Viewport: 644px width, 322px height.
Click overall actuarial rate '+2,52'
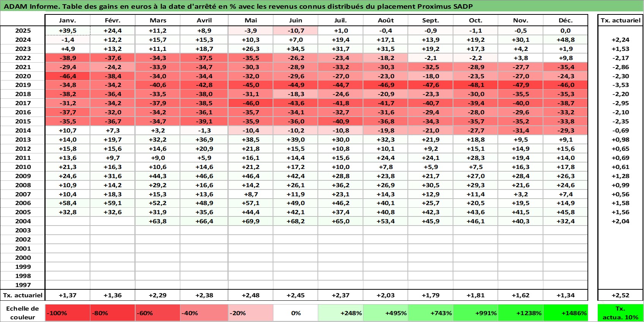pos(620,295)
